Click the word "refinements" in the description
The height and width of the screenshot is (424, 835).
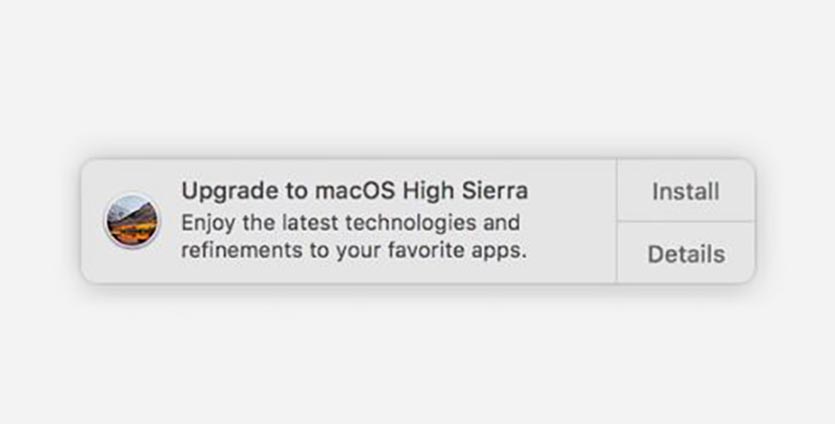[242, 249]
